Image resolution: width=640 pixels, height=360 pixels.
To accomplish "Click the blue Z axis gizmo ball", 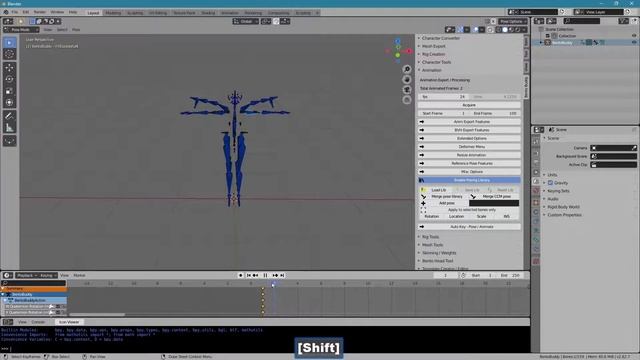I will (398, 41).
